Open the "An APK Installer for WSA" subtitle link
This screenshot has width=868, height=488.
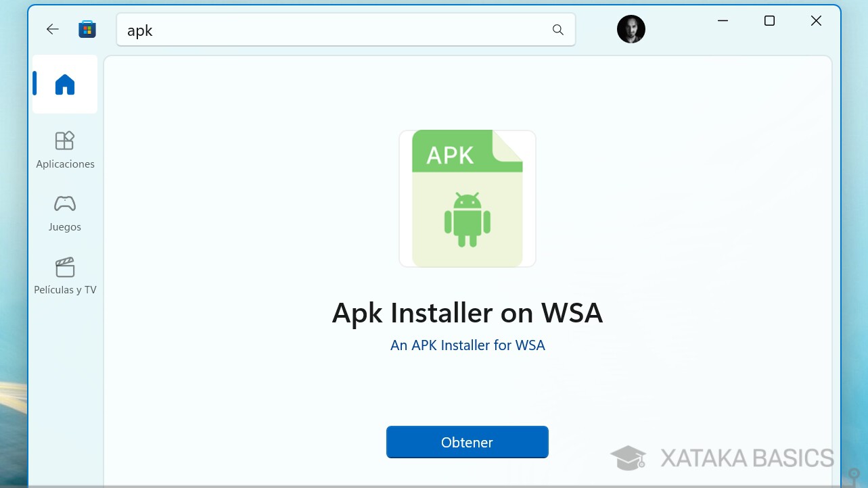tap(467, 345)
